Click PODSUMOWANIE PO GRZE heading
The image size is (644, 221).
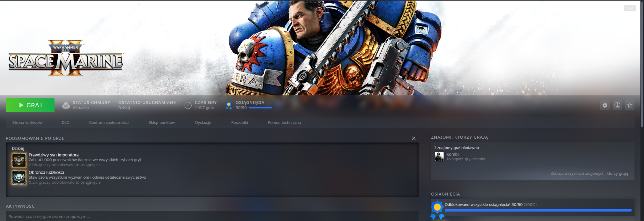[x=35, y=138]
